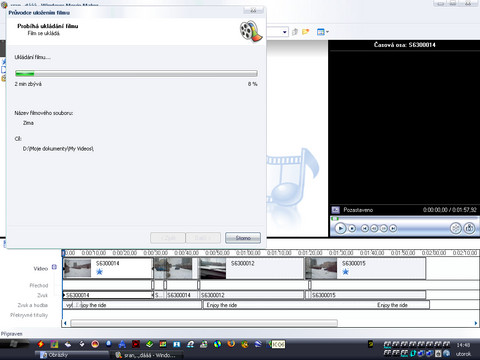Click the 'Zvuk' track label
Viewport: 480px width, 360px height.
click(42, 295)
